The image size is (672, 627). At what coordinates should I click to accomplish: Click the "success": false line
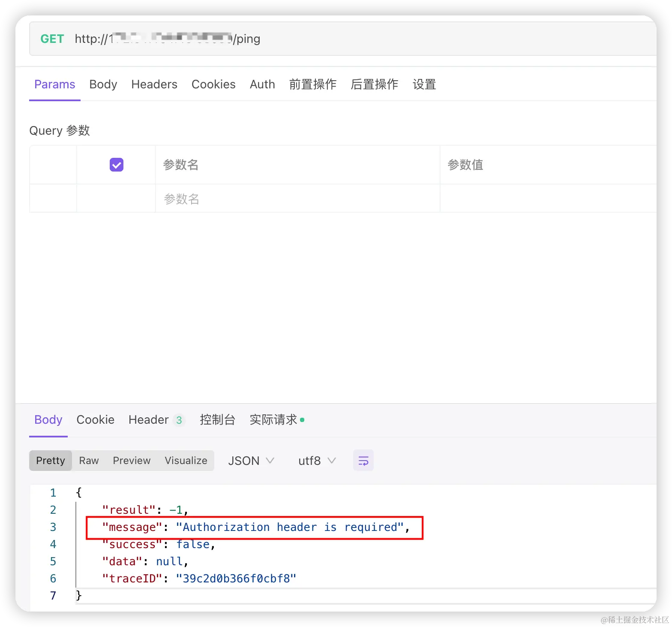[x=159, y=544]
